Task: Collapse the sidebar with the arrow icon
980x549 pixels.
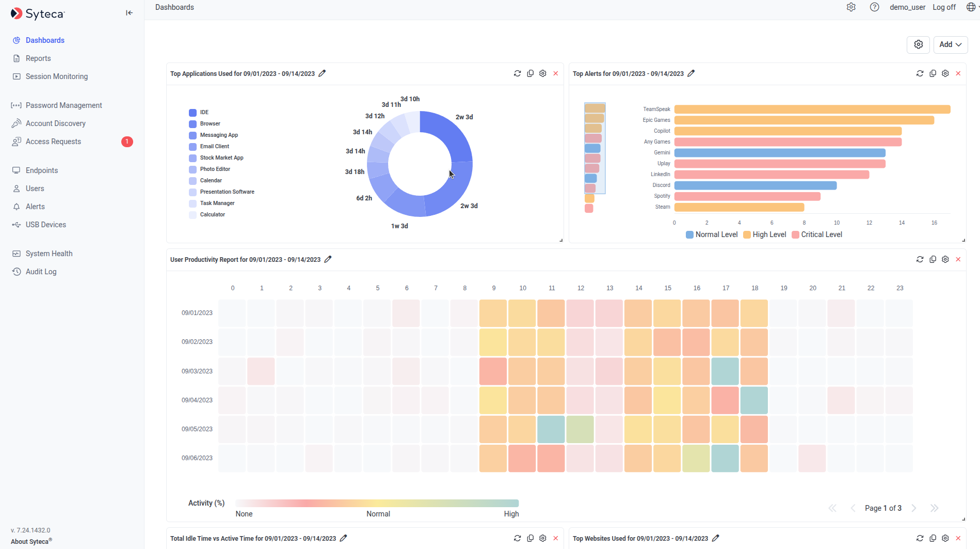Action: (x=129, y=13)
